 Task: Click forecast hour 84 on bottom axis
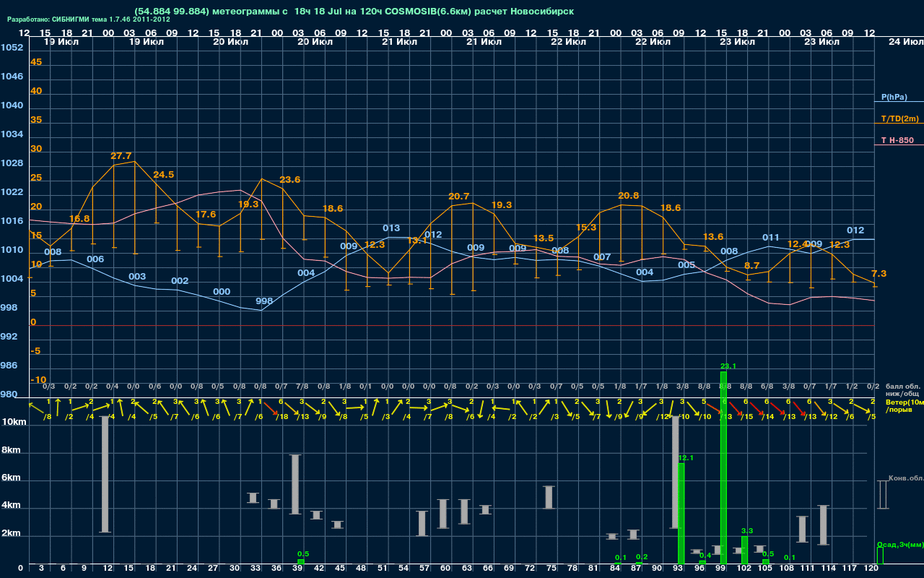[615, 569]
